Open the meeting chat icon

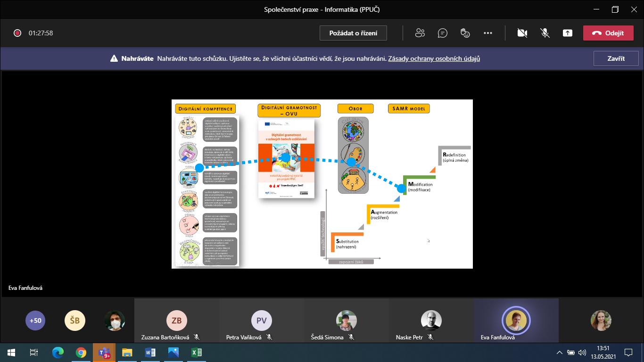pyautogui.click(x=442, y=33)
